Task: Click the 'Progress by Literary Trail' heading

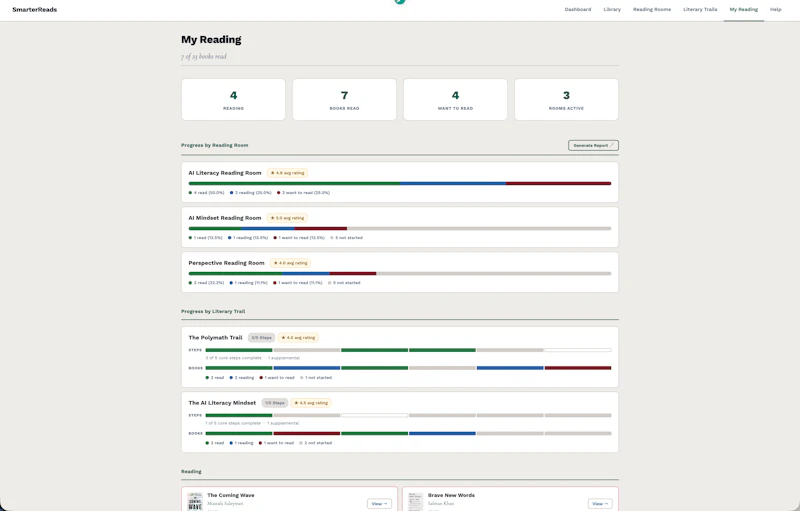Action: pos(213,311)
